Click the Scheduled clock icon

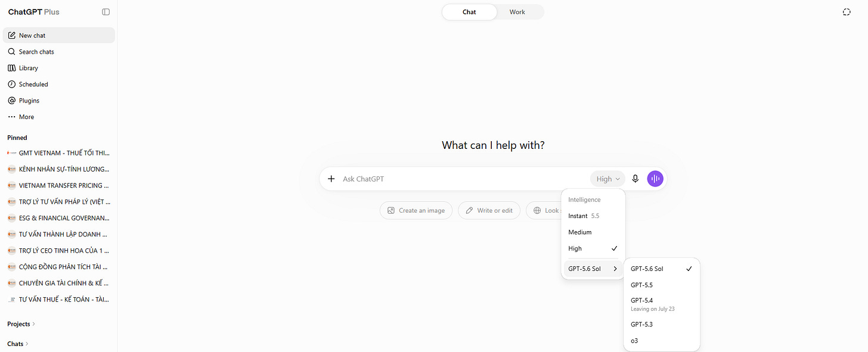[x=11, y=85]
